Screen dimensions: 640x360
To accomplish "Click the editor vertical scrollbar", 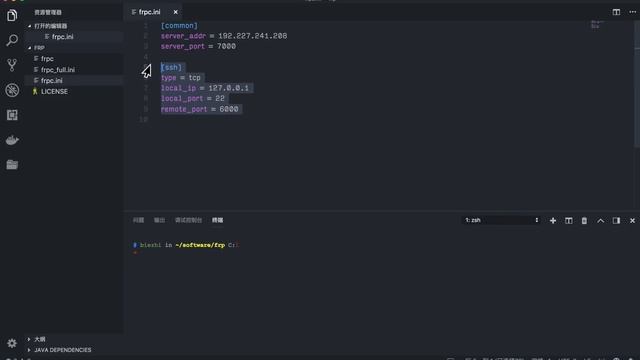I will click(x=637, y=84).
